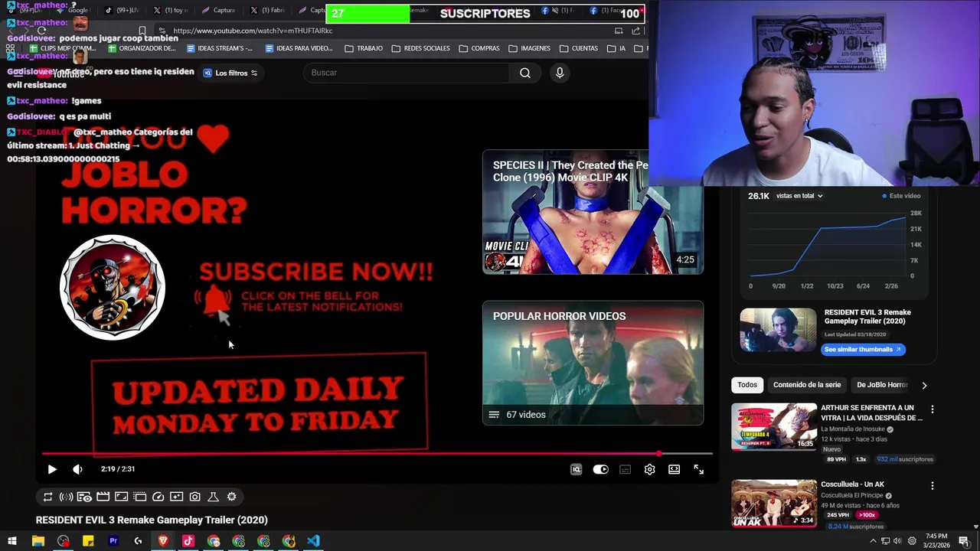Viewport: 980px width, 551px height.
Task: Toggle subtitles captions button in the player
Action: point(625,469)
